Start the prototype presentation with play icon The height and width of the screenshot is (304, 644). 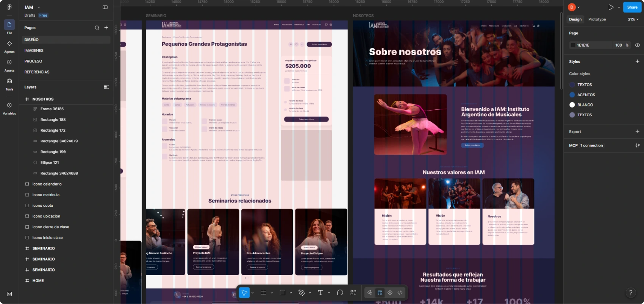(611, 7)
